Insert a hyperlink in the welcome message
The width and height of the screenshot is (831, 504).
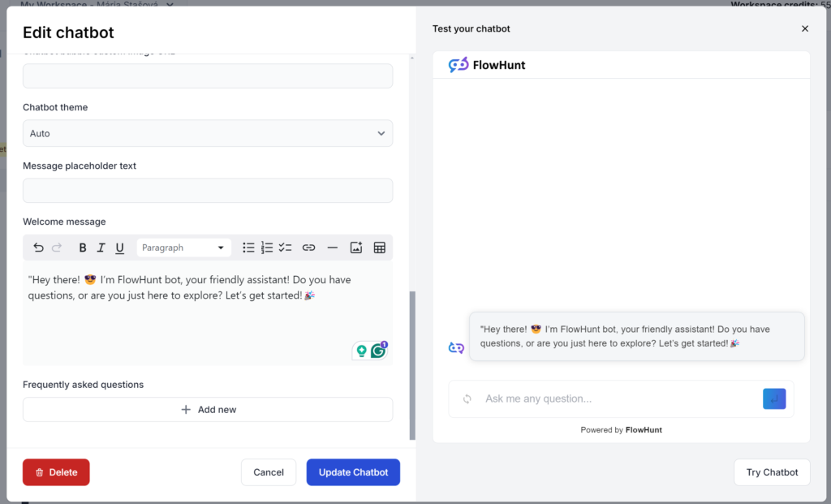[x=308, y=248]
